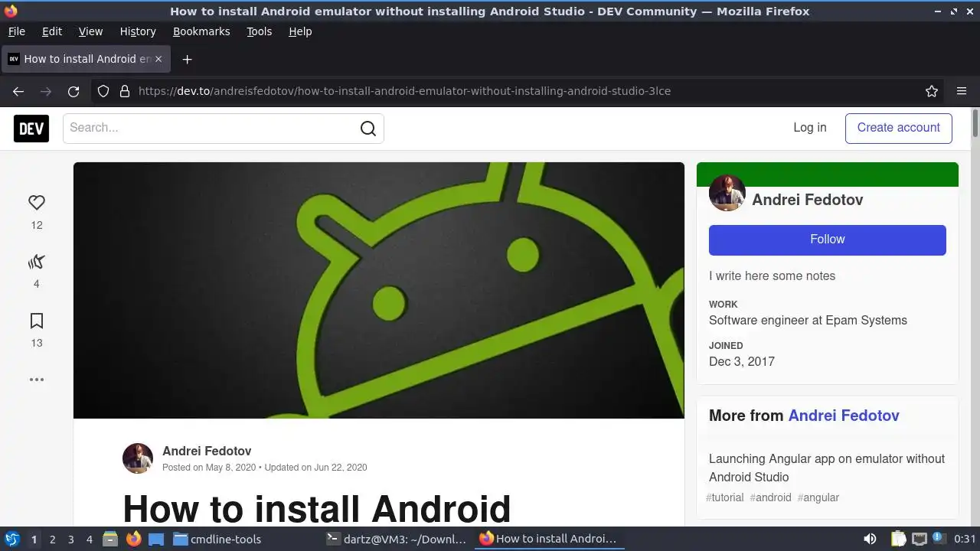Click the Create account button
This screenshot has width=980, height=551.
pos(898,128)
